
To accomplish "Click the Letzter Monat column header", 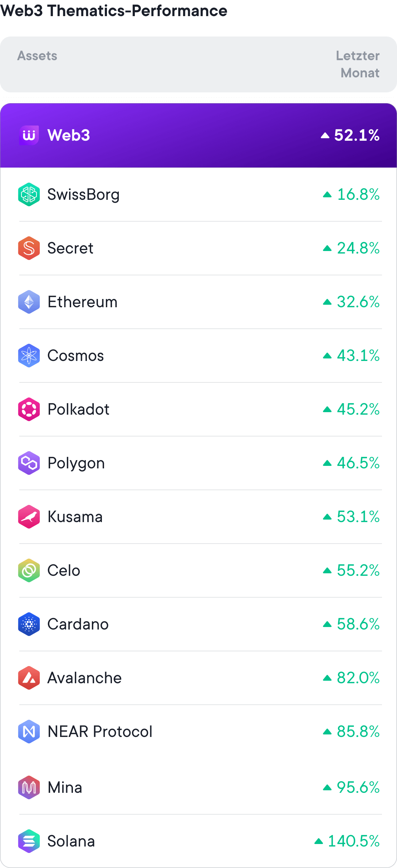I will click(x=358, y=64).
